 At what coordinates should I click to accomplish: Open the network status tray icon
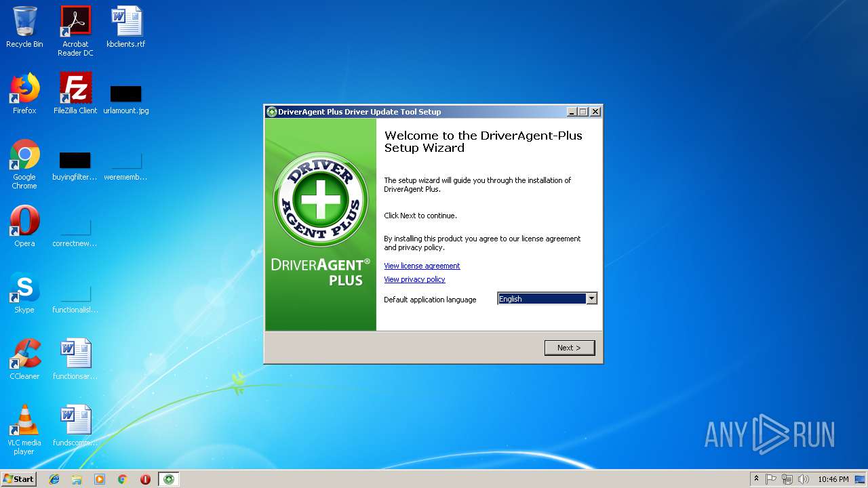click(787, 479)
